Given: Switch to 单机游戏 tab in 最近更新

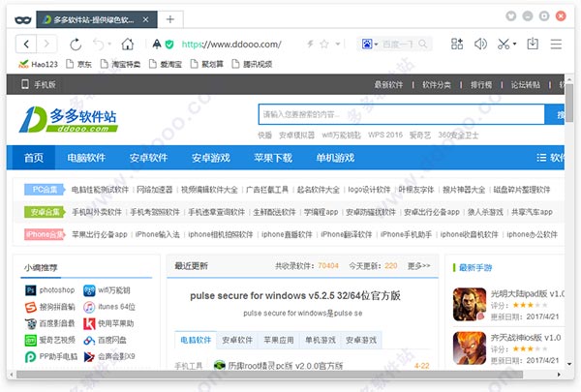Looking at the screenshot, I should (321, 340).
